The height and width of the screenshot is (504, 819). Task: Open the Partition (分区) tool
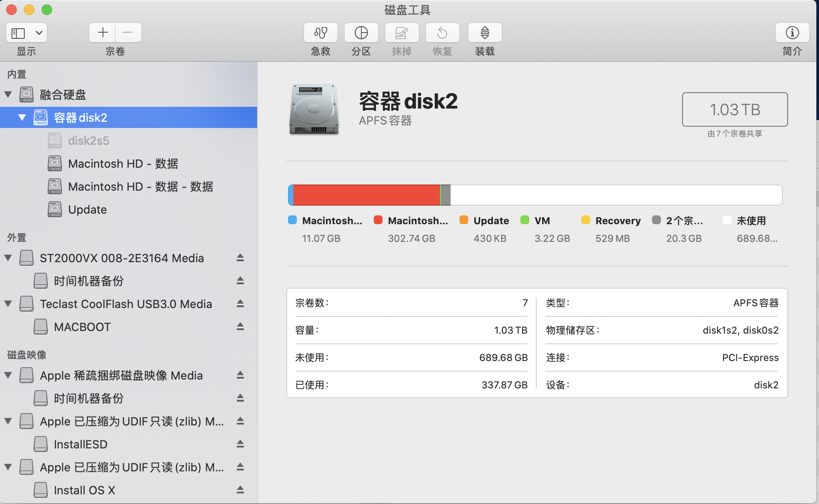(x=361, y=33)
